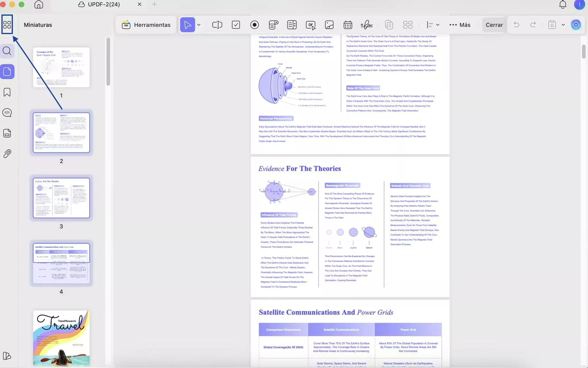Viewport: 588px width, 368px height.
Task: Select the text field form tool
Action: coord(217,25)
